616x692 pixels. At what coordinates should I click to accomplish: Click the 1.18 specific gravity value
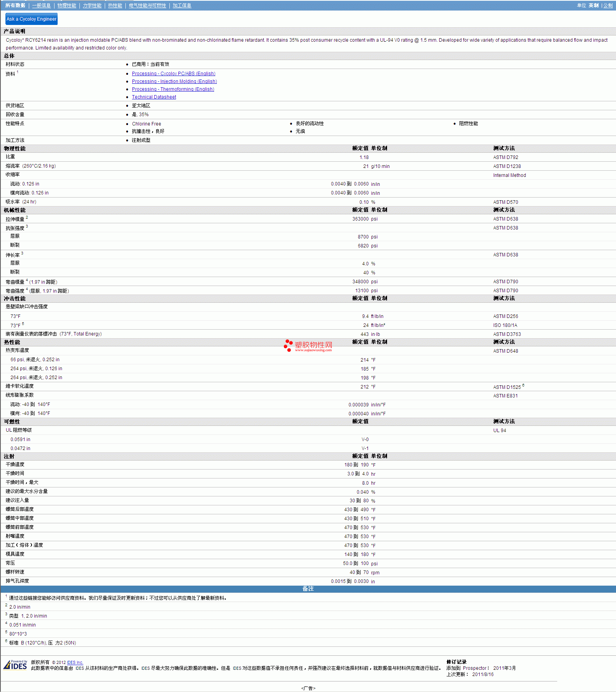[x=364, y=157]
